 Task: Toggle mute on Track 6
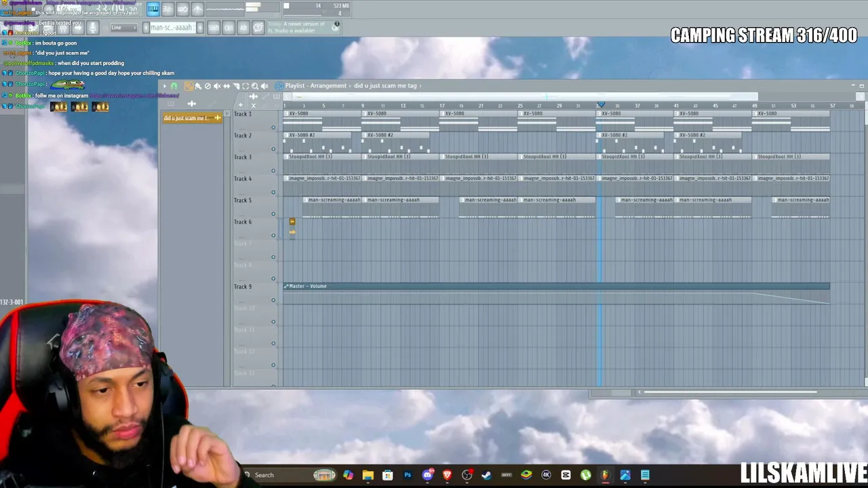tap(273, 236)
